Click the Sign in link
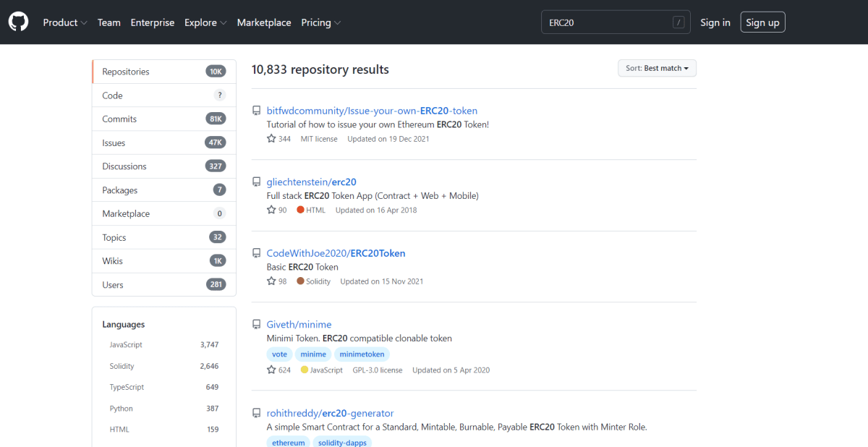The height and width of the screenshot is (447, 868). (715, 22)
